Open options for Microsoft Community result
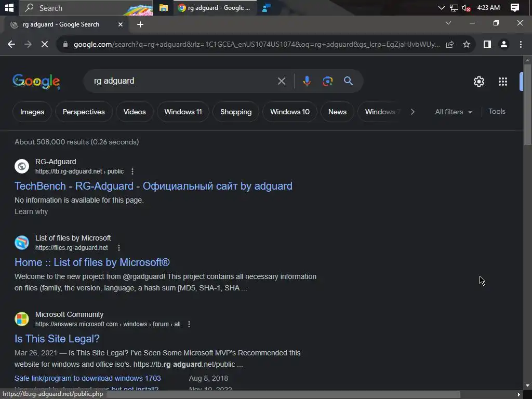The image size is (532, 399). point(189,324)
